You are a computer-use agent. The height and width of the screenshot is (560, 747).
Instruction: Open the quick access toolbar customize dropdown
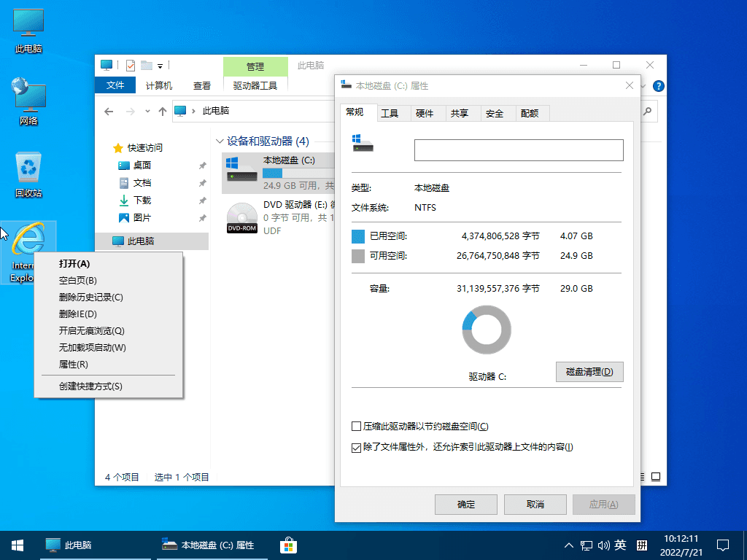point(160,66)
